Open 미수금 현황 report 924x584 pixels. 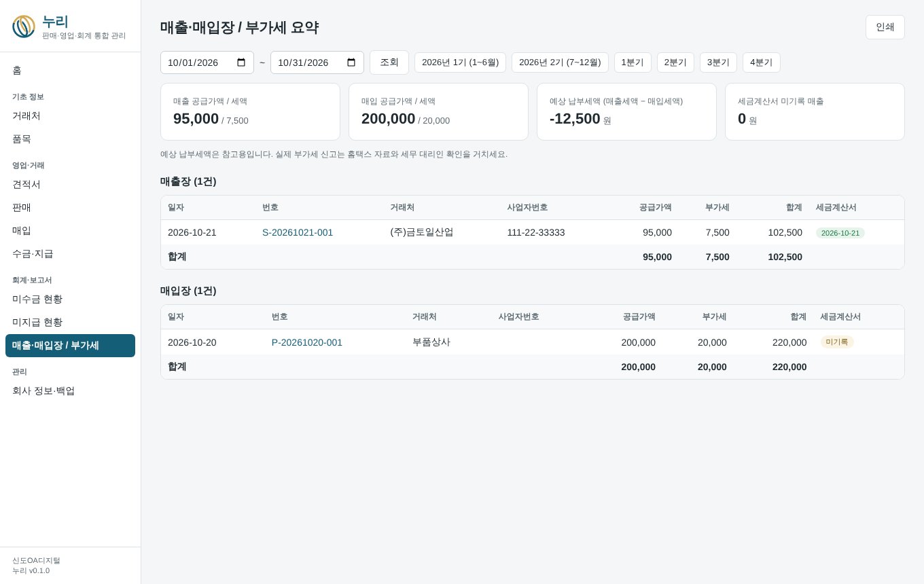point(70,299)
